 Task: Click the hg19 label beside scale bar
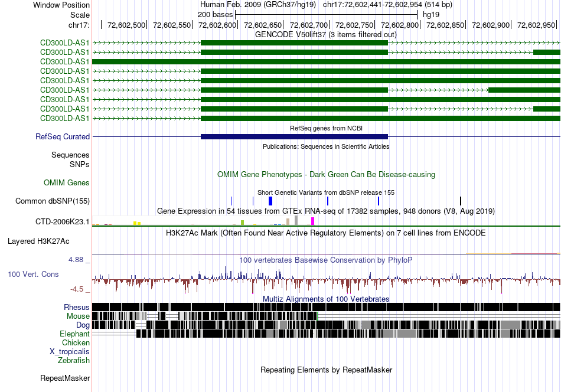[430, 15]
